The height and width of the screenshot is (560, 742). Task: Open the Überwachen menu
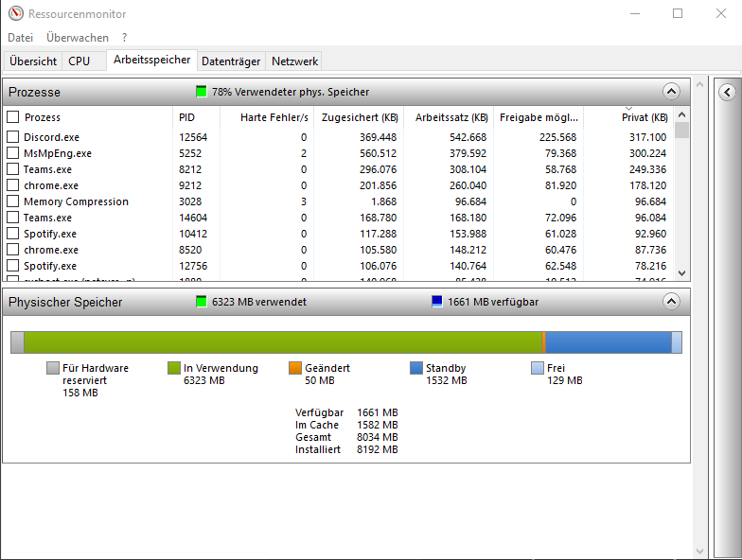[78, 38]
